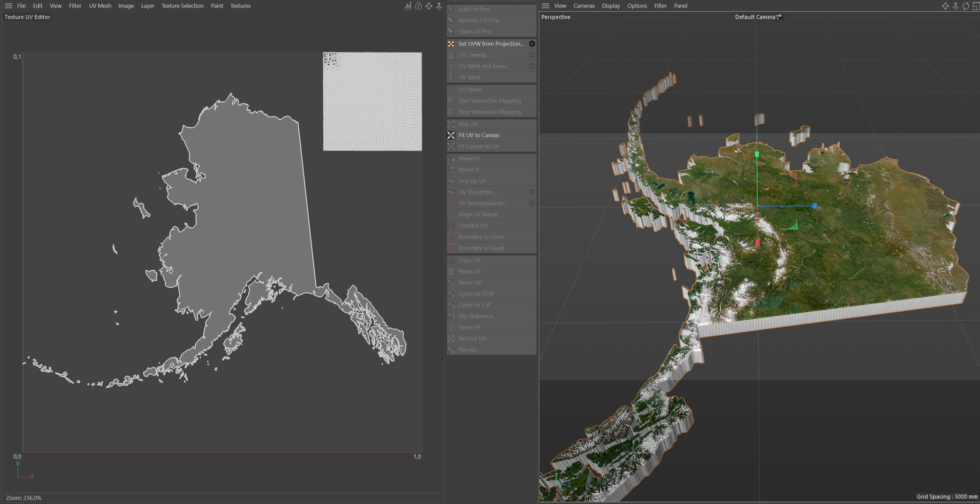The width and height of the screenshot is (980, 504).
Task: Open the UV Mesh menu
Action: (100, 6)
